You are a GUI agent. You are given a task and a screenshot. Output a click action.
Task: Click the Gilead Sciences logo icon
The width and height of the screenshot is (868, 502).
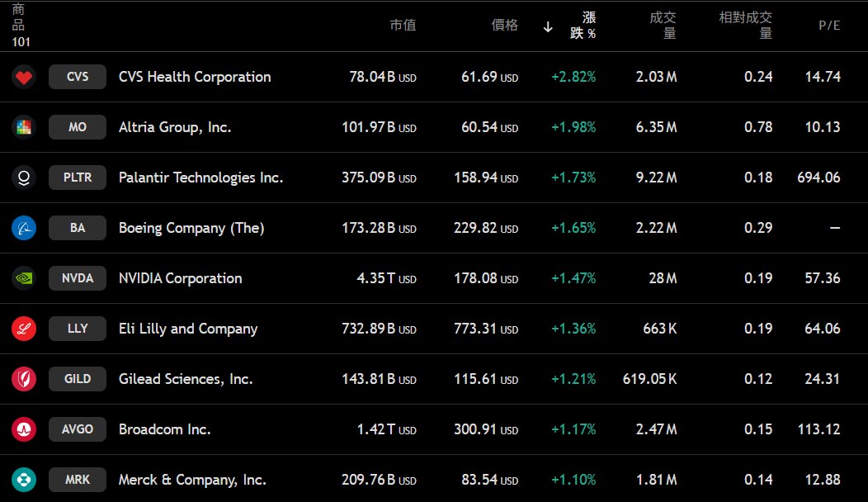[x=23, y=379]
